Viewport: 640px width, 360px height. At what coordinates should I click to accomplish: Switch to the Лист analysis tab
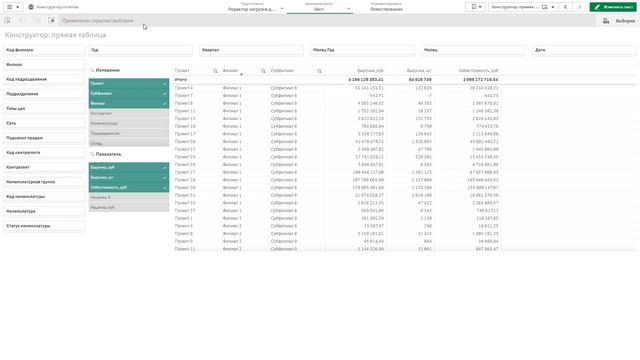pos(318,7)
